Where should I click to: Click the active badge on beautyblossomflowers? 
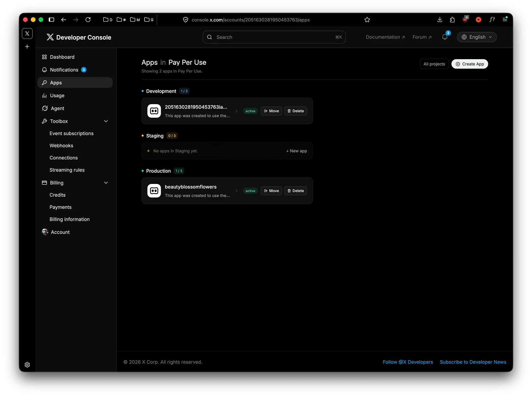(x=250, y=191)
